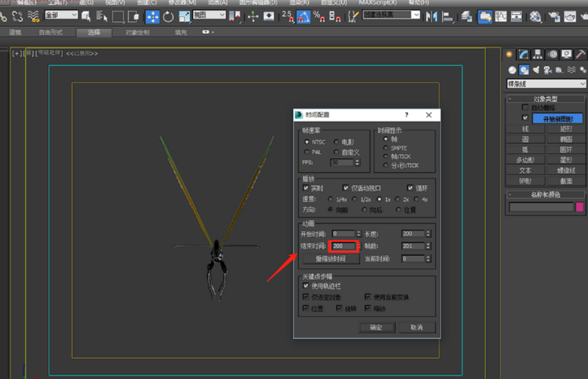The height and width of the screenshot is (379, 588).
Task: Open the ribbon 对象绘制 tab
Action: coord(137,32)
